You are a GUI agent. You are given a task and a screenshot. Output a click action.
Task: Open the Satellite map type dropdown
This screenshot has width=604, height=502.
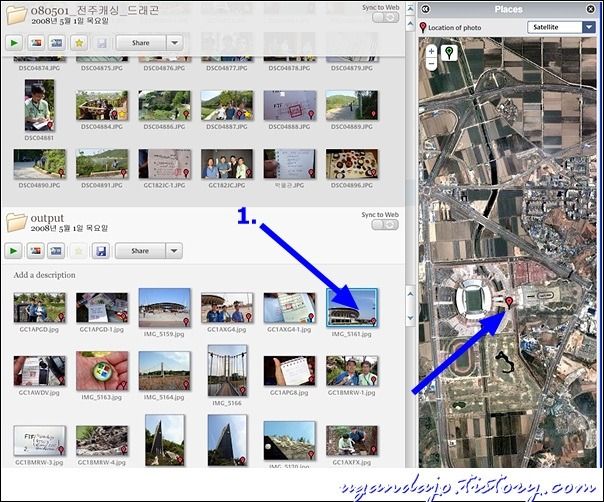(x=561, y=27)
